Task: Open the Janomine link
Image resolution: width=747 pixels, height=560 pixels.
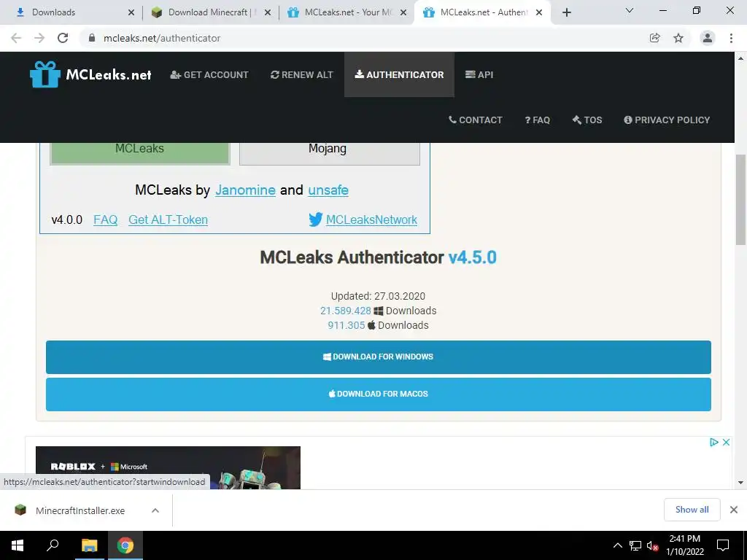Action: point(245,190)
